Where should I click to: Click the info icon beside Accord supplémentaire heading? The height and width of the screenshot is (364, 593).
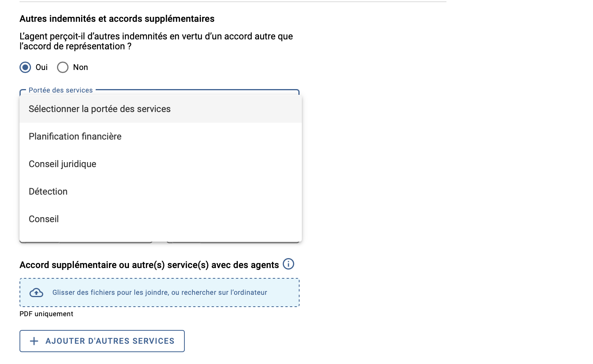[288, 264]
